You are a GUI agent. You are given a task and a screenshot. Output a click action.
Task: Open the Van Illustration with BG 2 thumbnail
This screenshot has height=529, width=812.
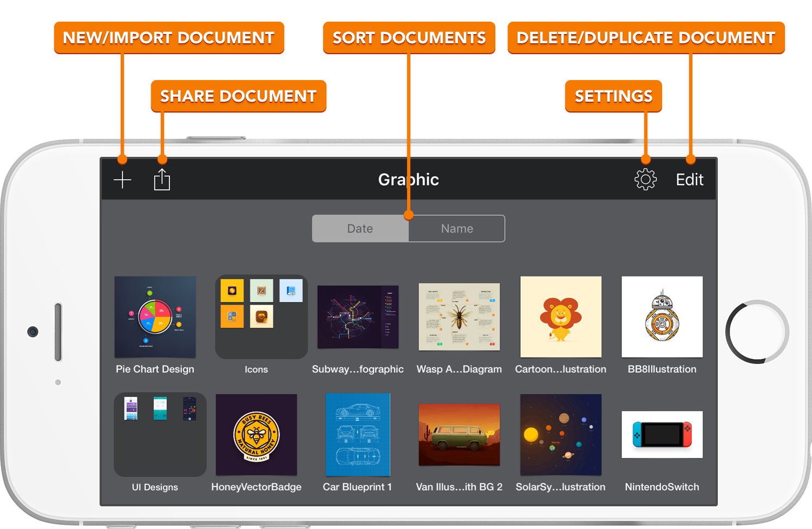(459, 434)
